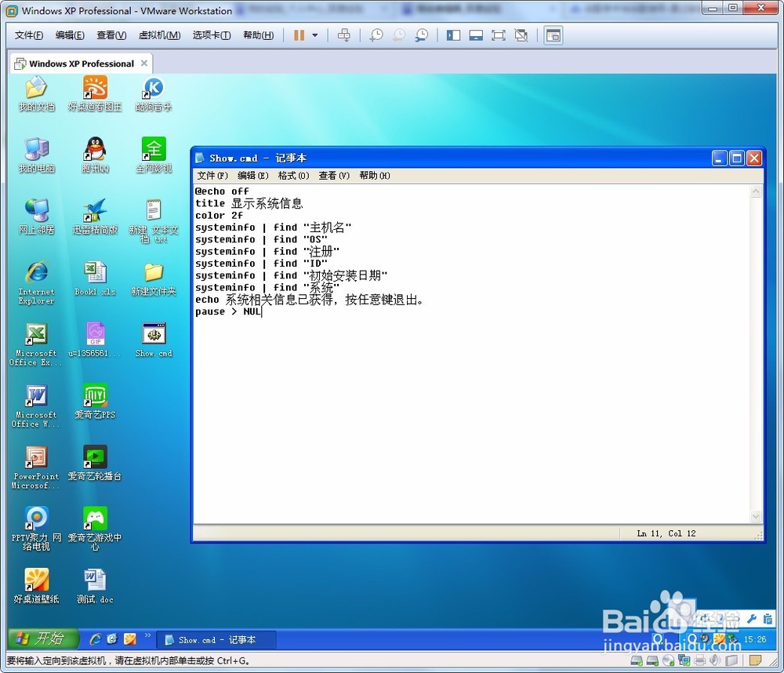784x673 pixels.
Task: Launch 腾讯QQ desktop icon
Action: 94,149
